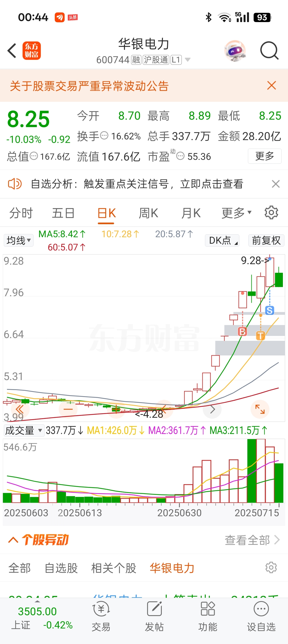Switch to 分时 chart tab

(x=21, y=213)
